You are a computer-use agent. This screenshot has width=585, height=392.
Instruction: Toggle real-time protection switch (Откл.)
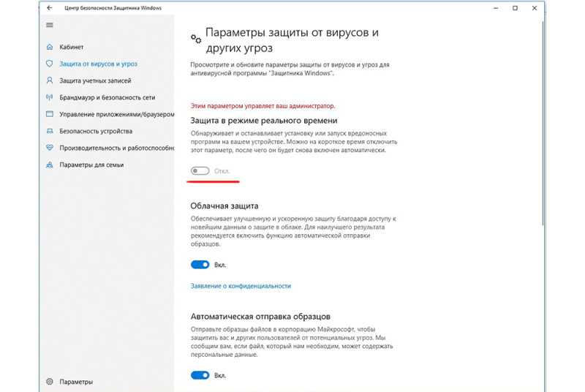click(200, 171)
